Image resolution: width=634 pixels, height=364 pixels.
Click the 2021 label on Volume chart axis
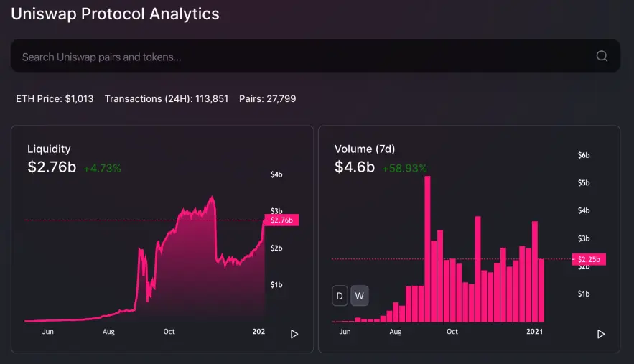tap(534, 331)
